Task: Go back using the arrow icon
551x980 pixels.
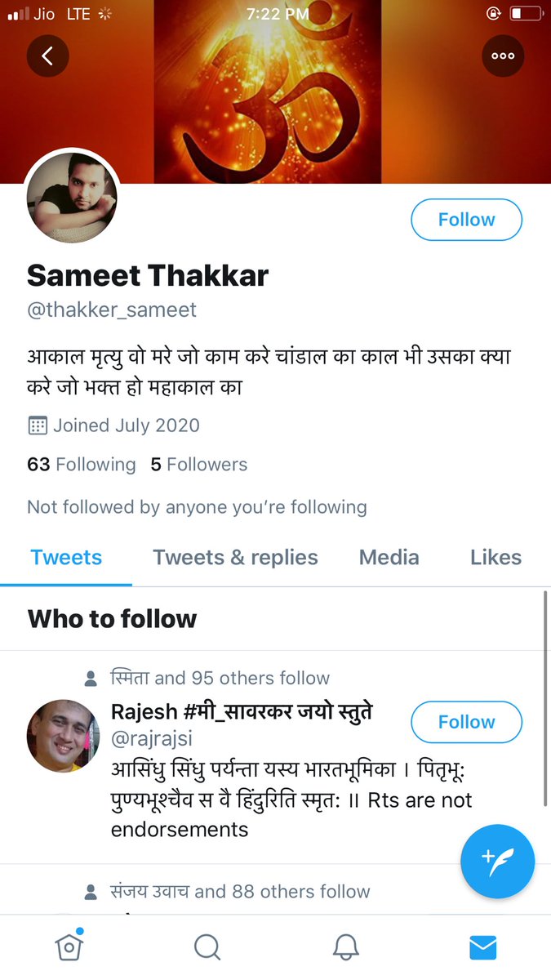Action: click(48, 56)
